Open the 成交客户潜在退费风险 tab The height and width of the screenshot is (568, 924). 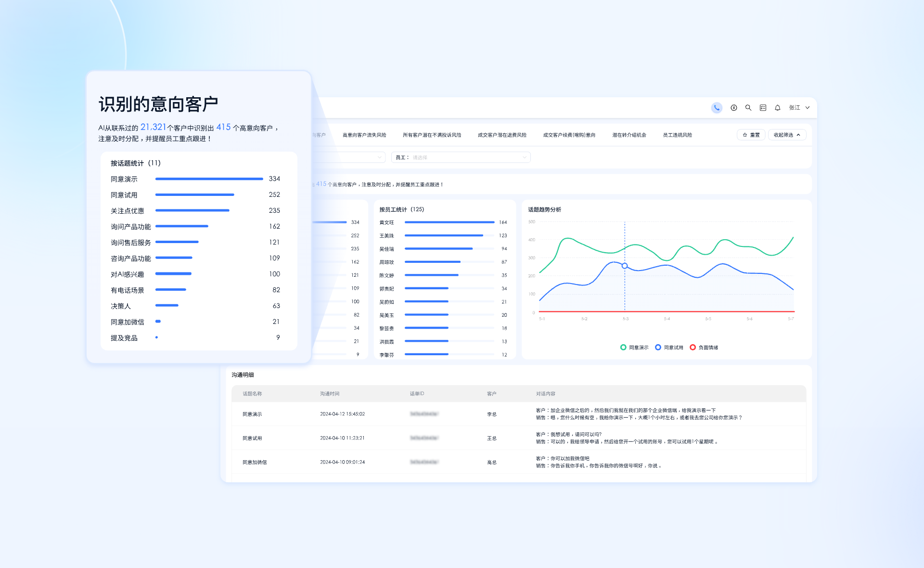tap(502, 135)
